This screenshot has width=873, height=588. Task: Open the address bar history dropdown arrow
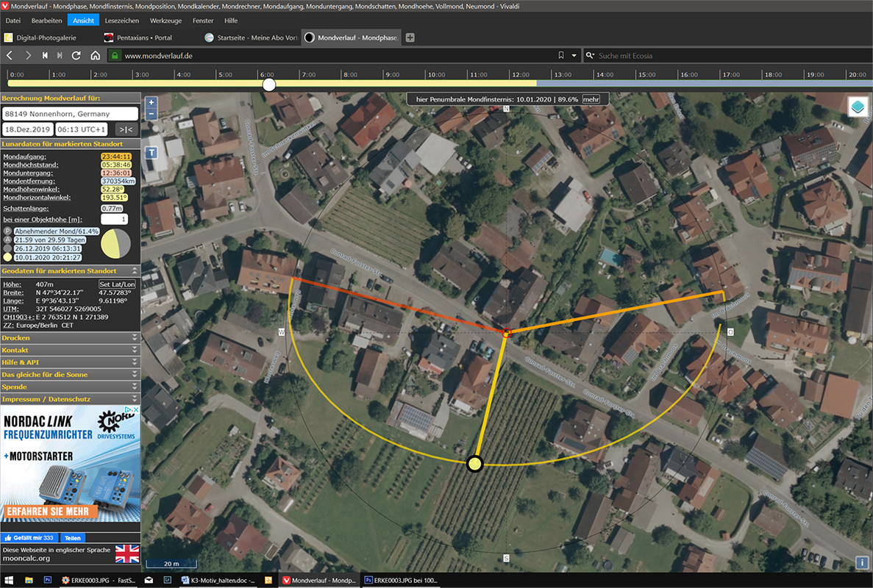tap(574, 56)
